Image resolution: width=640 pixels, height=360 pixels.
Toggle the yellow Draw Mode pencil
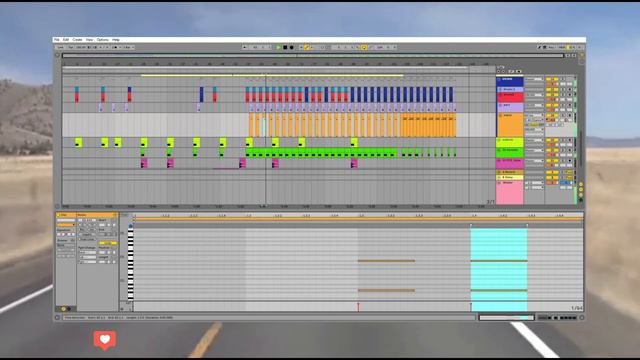pyautogui.click(x=307, y=47)
